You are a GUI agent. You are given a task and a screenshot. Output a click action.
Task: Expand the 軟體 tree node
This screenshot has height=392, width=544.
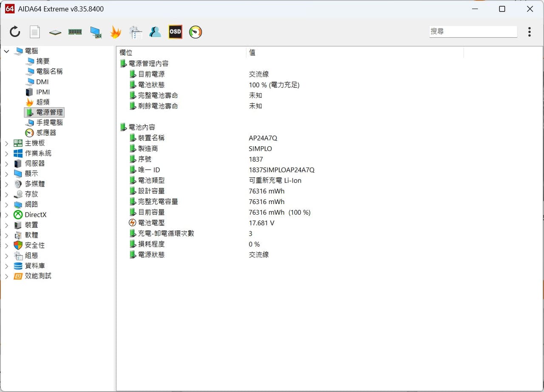pyautogui.click(x=6, y=235)
